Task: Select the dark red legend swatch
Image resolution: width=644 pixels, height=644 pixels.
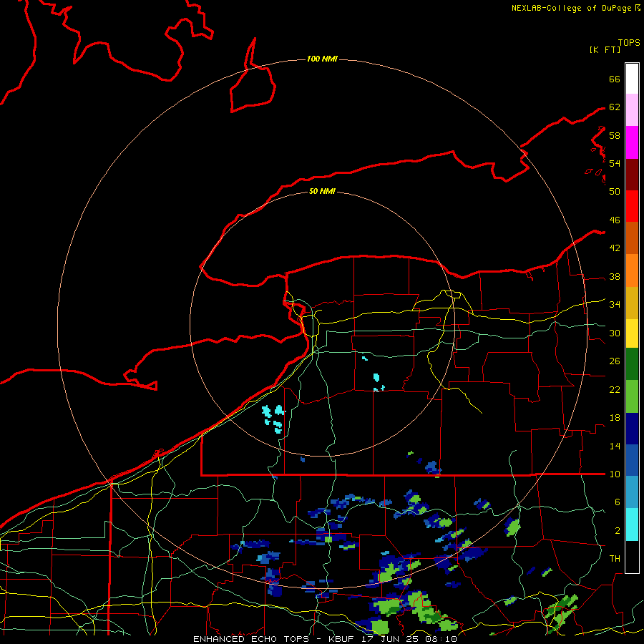Action: tap(632, 175)
